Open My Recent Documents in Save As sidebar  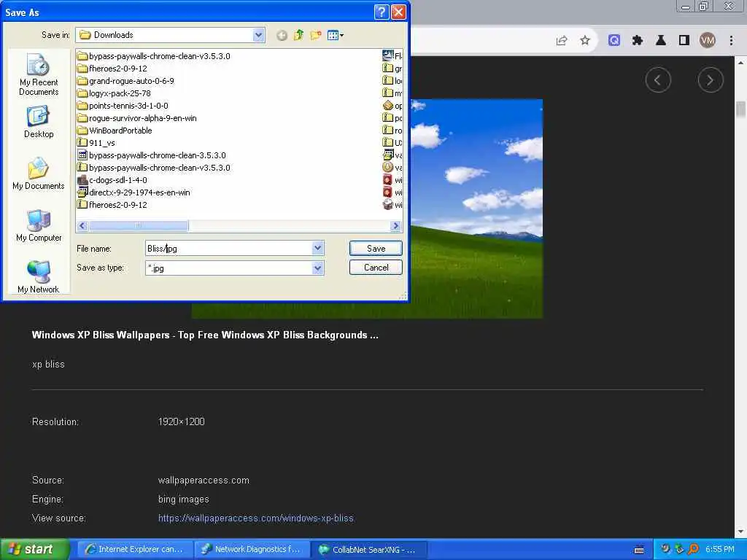pyautogui.click(x=39, y=75)
